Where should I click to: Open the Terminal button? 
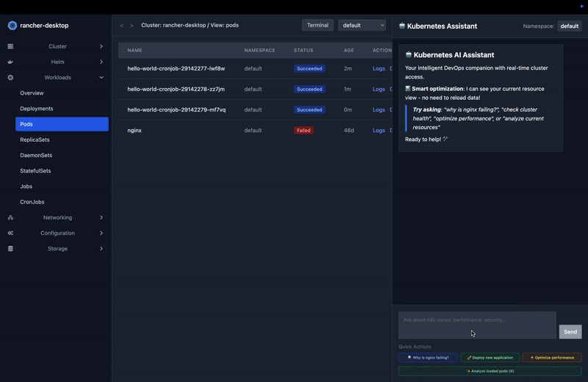coord(318,25)
